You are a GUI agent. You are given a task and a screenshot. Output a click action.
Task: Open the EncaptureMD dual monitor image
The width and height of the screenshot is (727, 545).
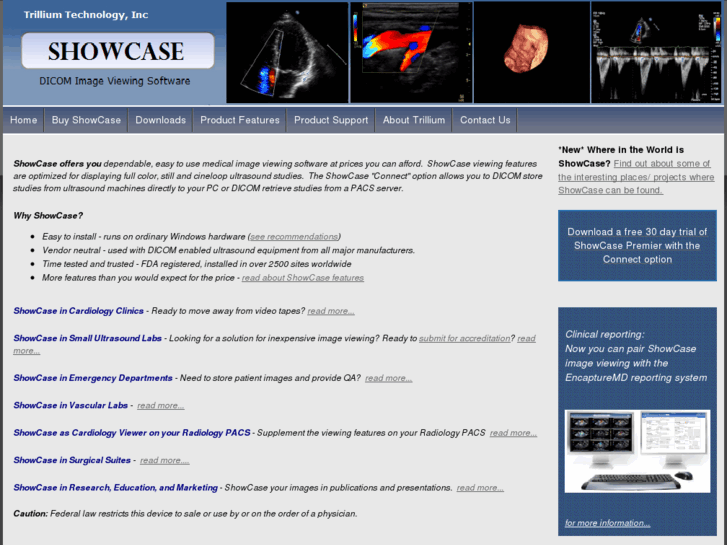coord(637,451)
